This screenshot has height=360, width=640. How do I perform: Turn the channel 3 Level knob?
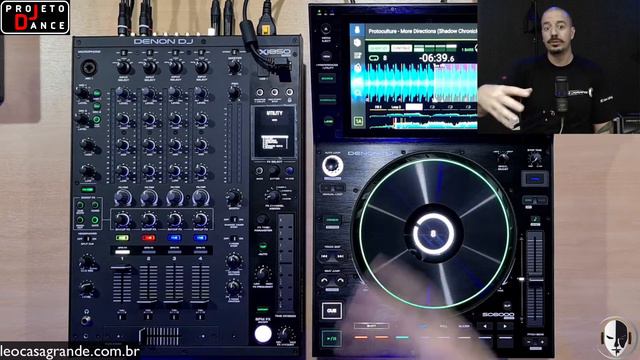coord(175,94)
